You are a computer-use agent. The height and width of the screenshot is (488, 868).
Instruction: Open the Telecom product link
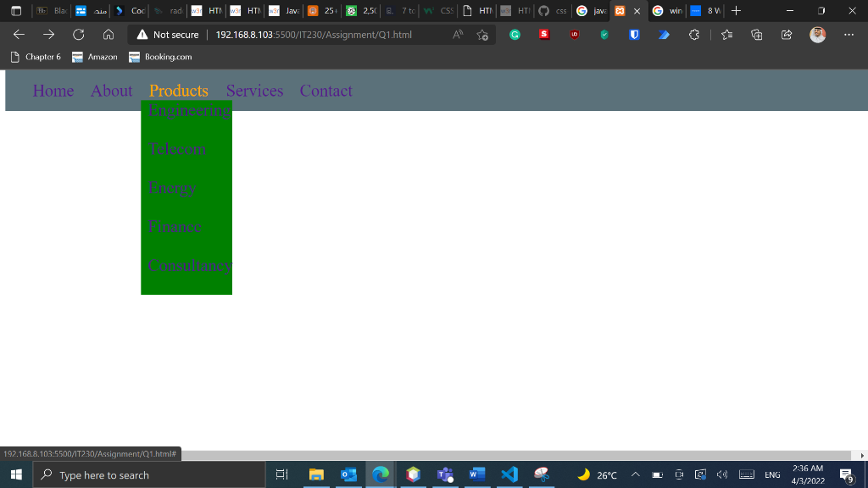point(176,148)
